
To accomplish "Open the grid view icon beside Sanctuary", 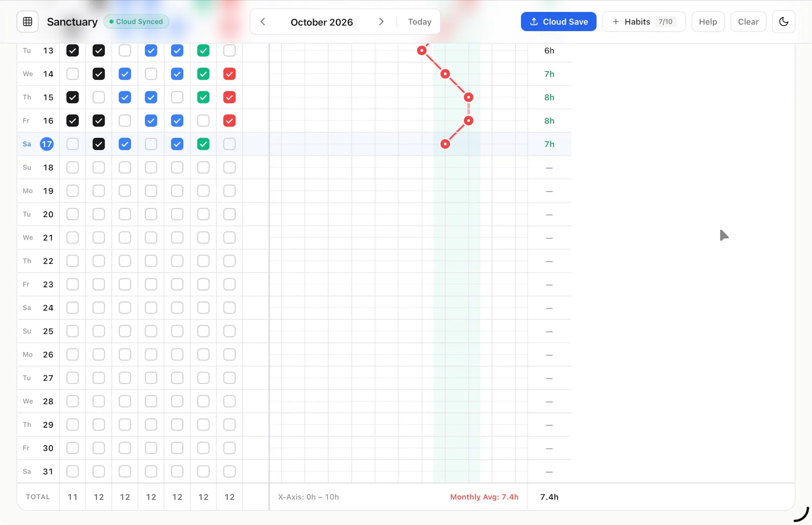I will coord(27,22).
